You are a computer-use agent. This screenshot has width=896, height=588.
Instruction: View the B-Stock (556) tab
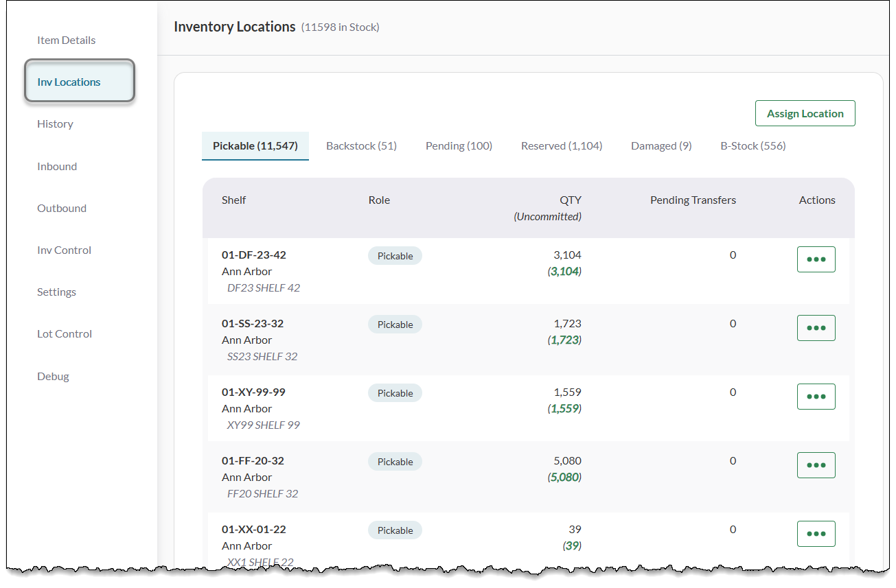[x=753, y=146]
